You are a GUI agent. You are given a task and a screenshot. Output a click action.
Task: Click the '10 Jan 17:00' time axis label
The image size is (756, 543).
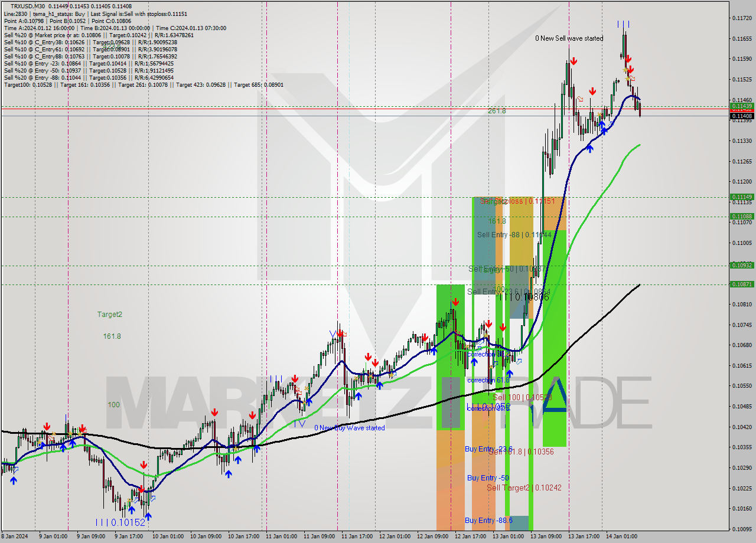coord(244,537)
